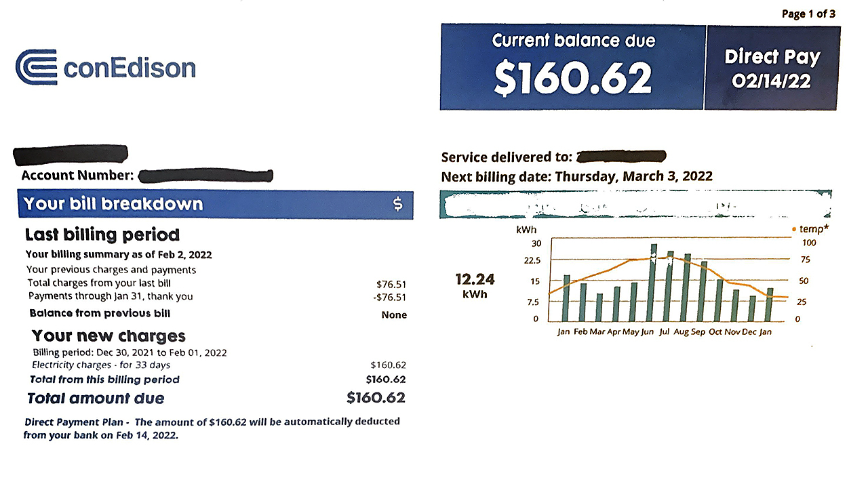The image size is (868, 488).
Task: Click the conEdison logo icon
Action: pyautogui.click(x=35, y=67)
